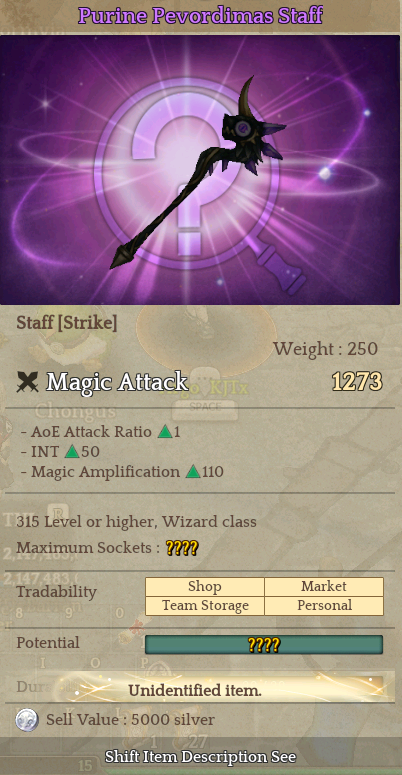Click the Staff [Strike] type label
The image size is (402, 775).
pyautogui.click(x=67, y=323)
